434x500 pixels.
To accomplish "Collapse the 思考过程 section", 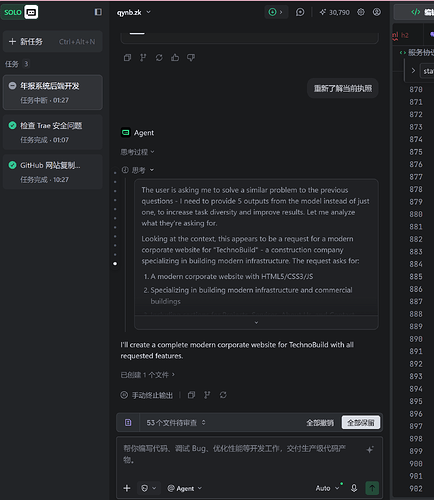I will 137,152.
